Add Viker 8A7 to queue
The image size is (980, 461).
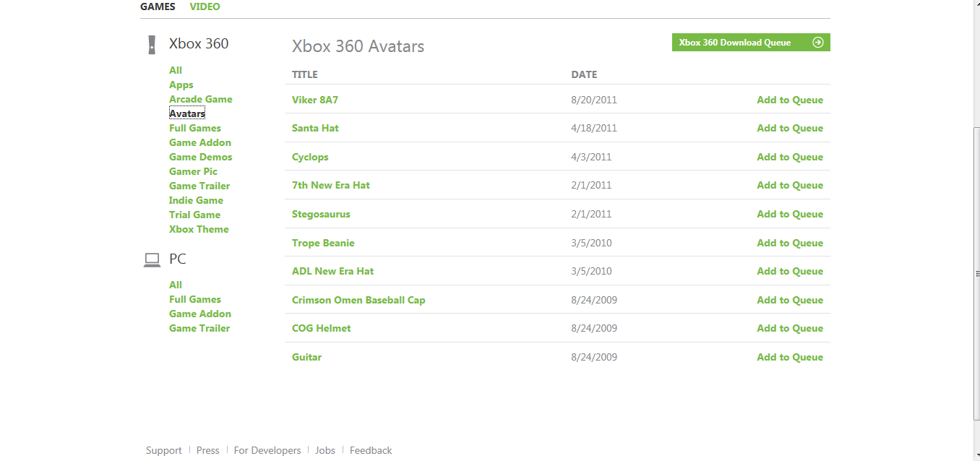(x=790, y=100)
